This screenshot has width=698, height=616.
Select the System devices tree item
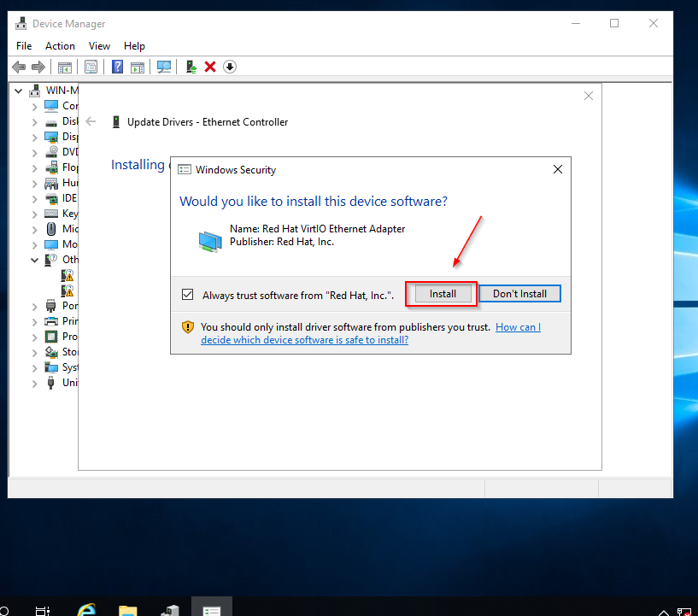pos(62,367)
